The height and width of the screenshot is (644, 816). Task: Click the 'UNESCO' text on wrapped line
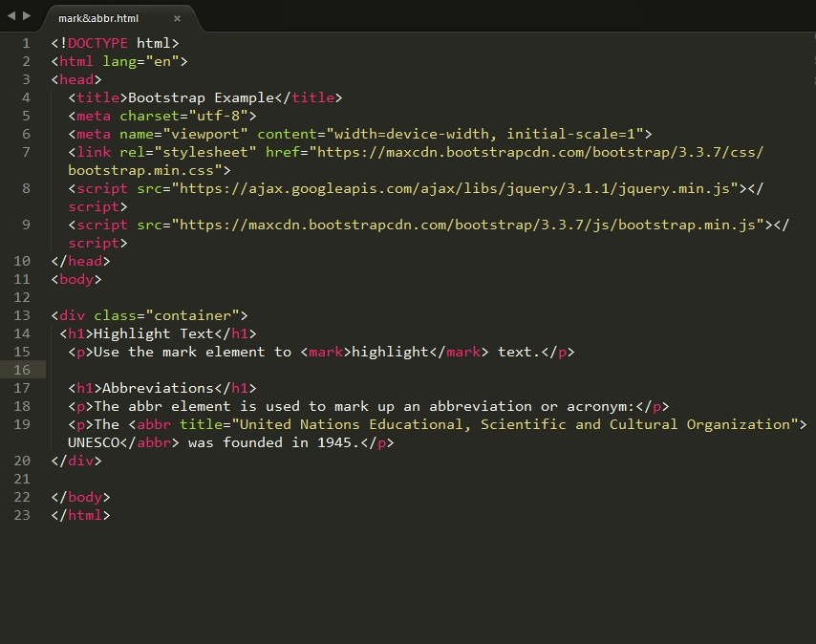tap(94, 442)
